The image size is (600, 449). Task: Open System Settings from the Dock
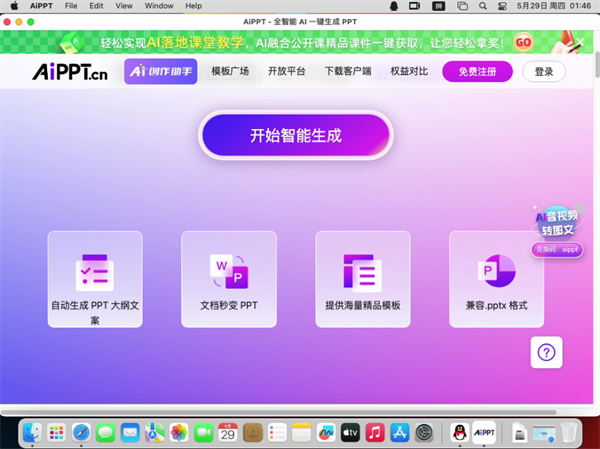coord(424,433)
